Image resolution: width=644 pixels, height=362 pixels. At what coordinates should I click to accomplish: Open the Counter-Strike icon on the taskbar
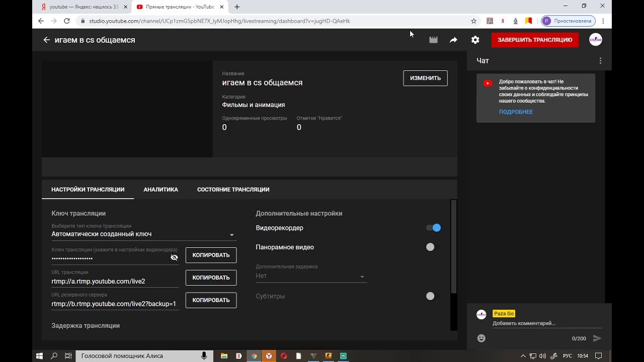pos(329,356)
